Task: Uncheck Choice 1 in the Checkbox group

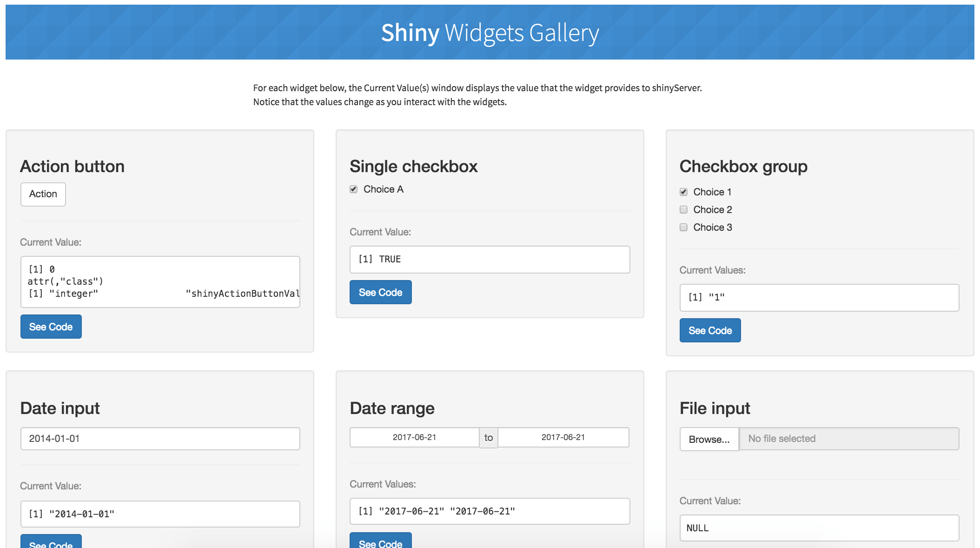Action: [x=683, y=191]
